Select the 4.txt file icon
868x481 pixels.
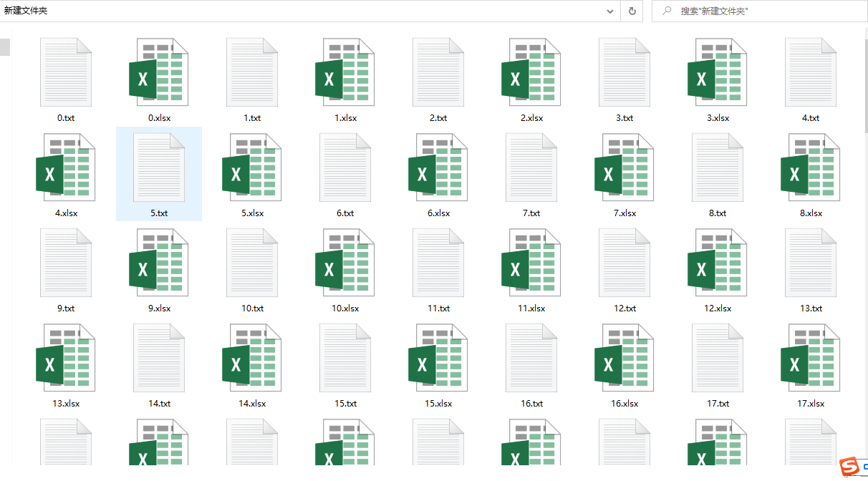[811, 71]
